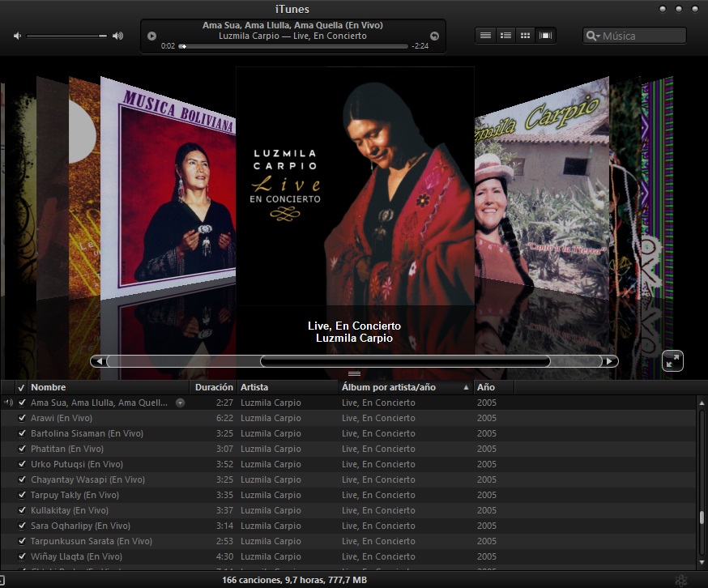This screenshot has width=708, height=588.
Task: Uncheck Tarpunkusun Sarata (En Vivo)
Action: [22, 540]
